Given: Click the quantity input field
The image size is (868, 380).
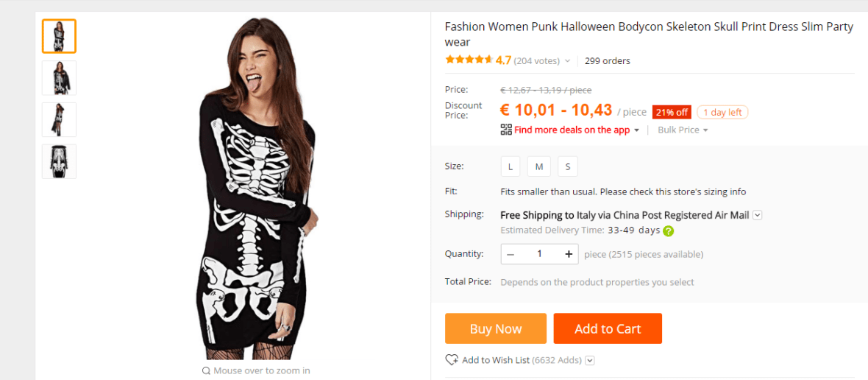Looking at the screenshot, I should click(539, 254).
